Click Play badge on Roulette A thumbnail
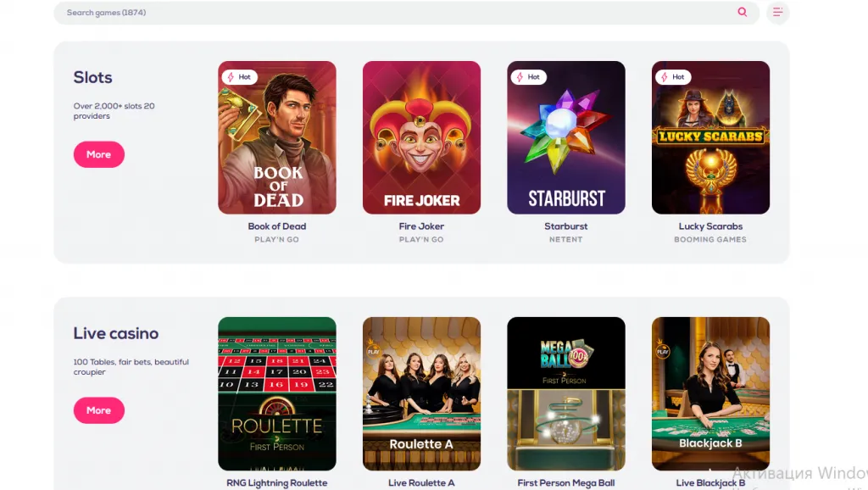This screenshot has height=490, width=868. 373,350
